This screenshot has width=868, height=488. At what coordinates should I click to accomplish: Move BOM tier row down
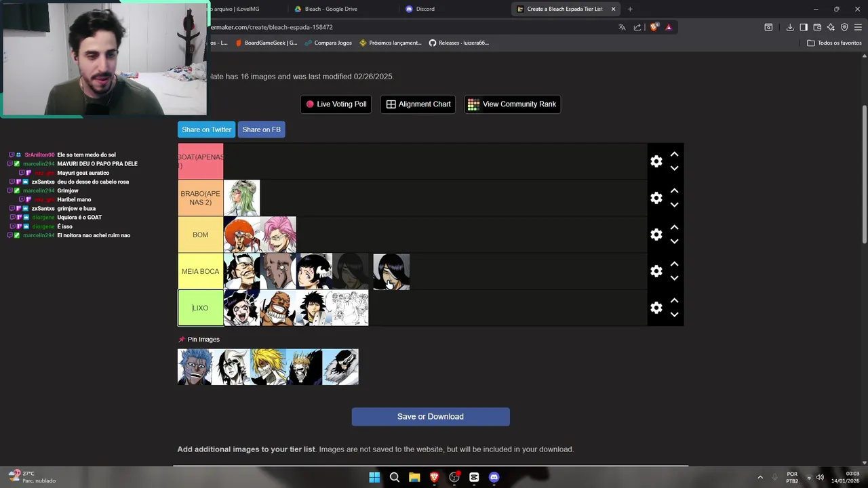[674, 241]
